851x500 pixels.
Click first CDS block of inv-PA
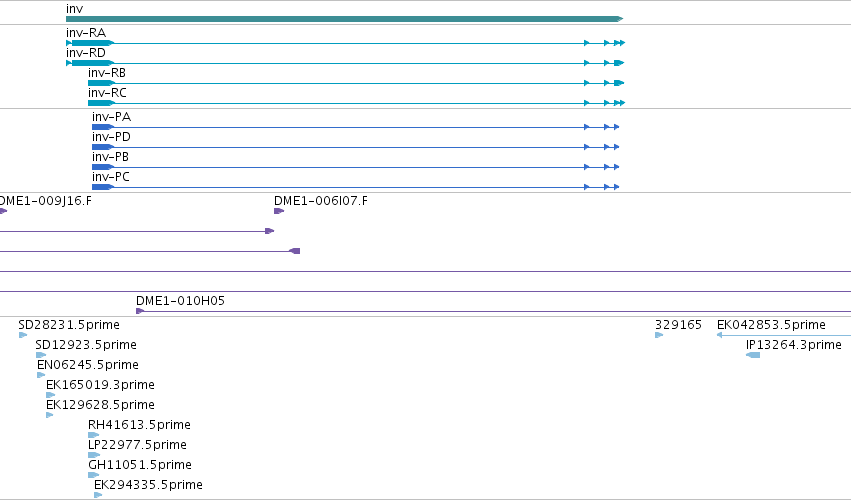pyautogui.click(x=103, y=127)
